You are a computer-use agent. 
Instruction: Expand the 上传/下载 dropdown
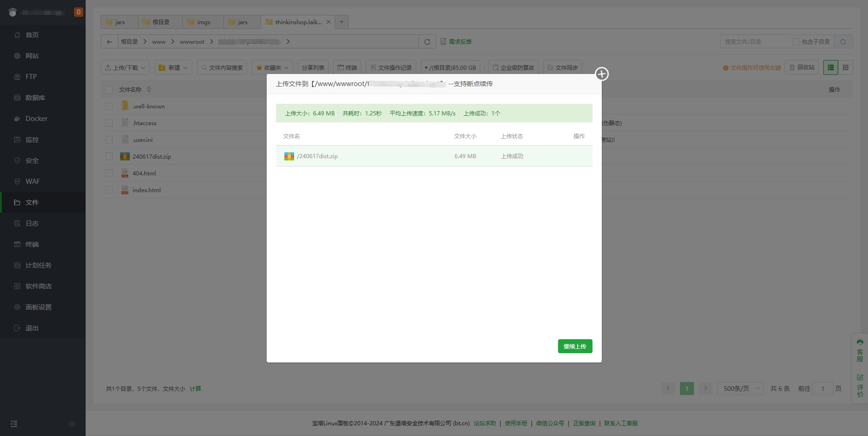point(125,67)
